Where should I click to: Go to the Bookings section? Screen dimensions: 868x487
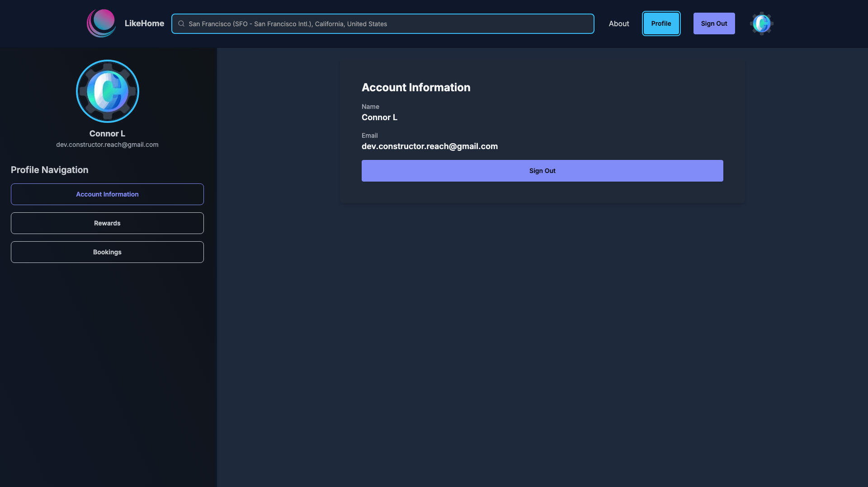pos(107,252)
